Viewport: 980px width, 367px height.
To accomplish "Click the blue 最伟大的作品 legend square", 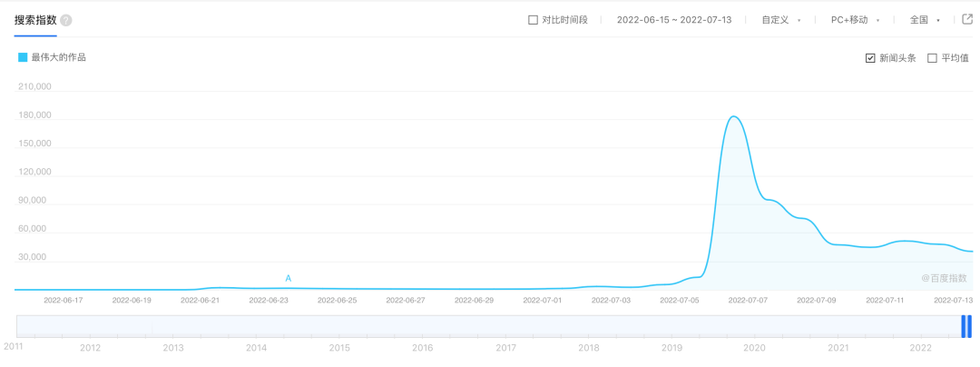I will coord(23,57).
